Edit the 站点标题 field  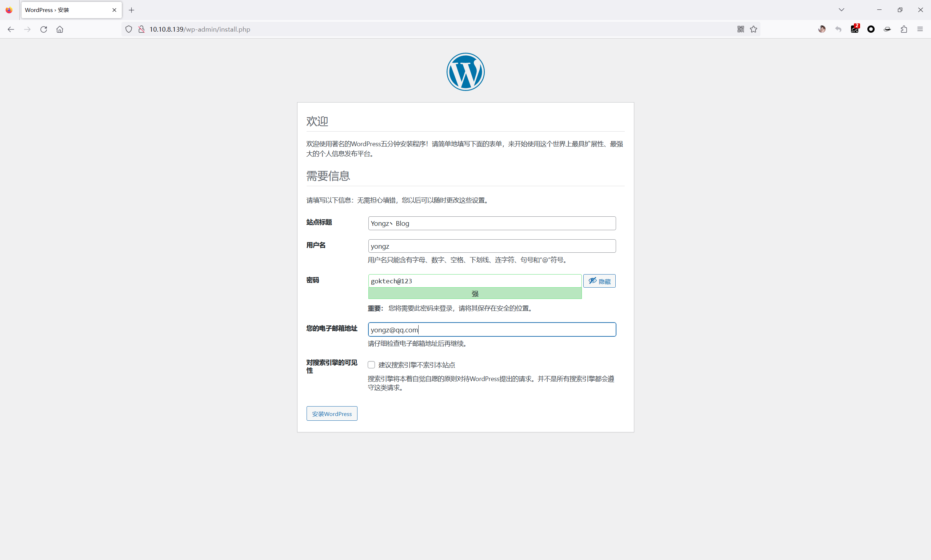pos(492,223)
